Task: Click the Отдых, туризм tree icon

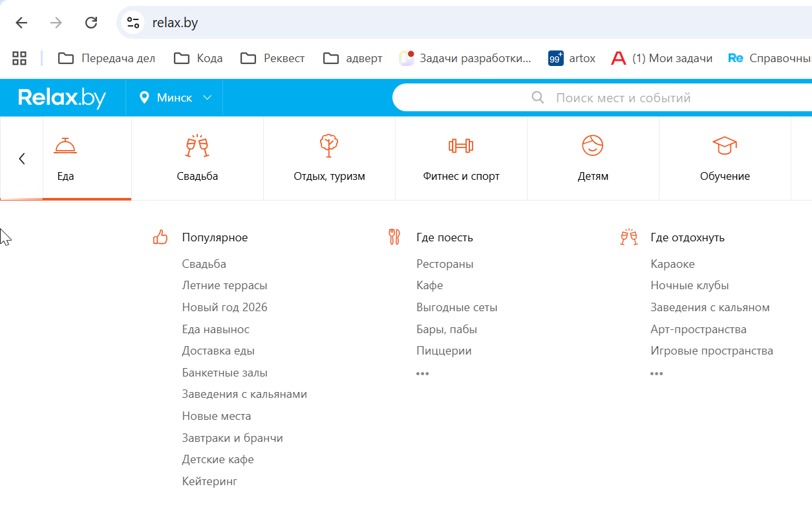Action: 329,146
